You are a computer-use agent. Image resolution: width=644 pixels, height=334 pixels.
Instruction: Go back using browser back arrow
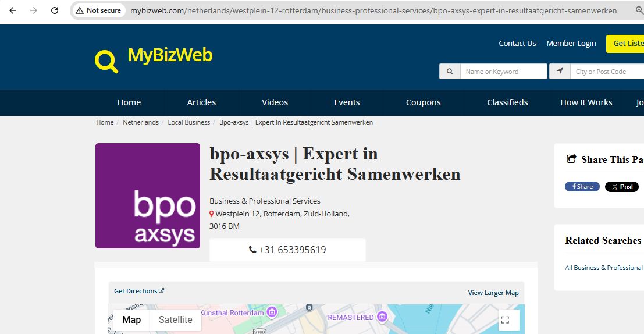pos(13,10)
